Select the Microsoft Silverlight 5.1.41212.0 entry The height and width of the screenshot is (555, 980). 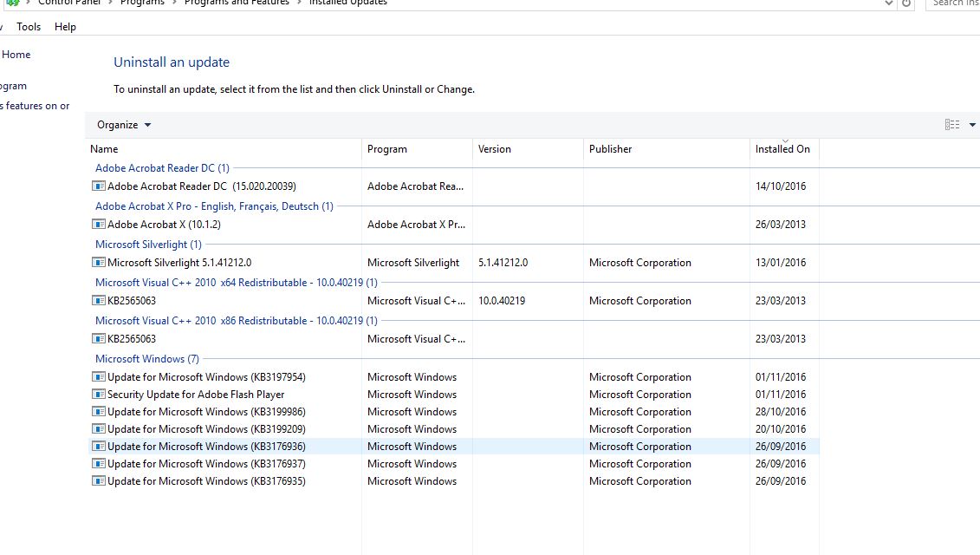click(x=452, y=262)
